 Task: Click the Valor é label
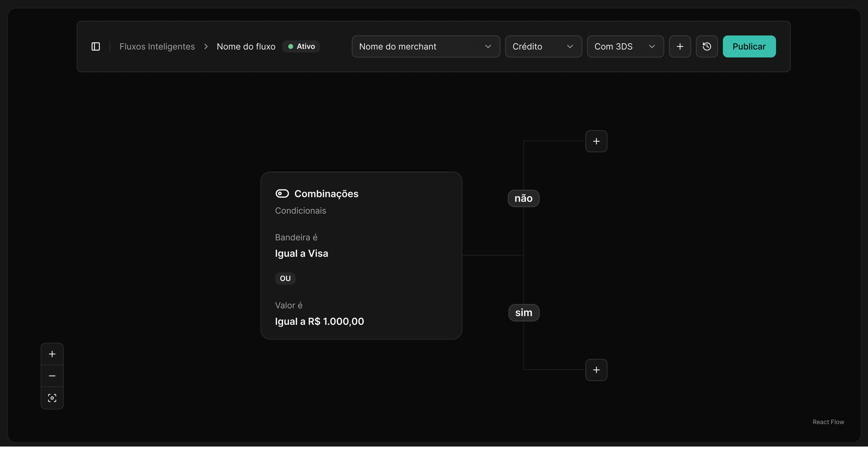(x=289, y=306)
